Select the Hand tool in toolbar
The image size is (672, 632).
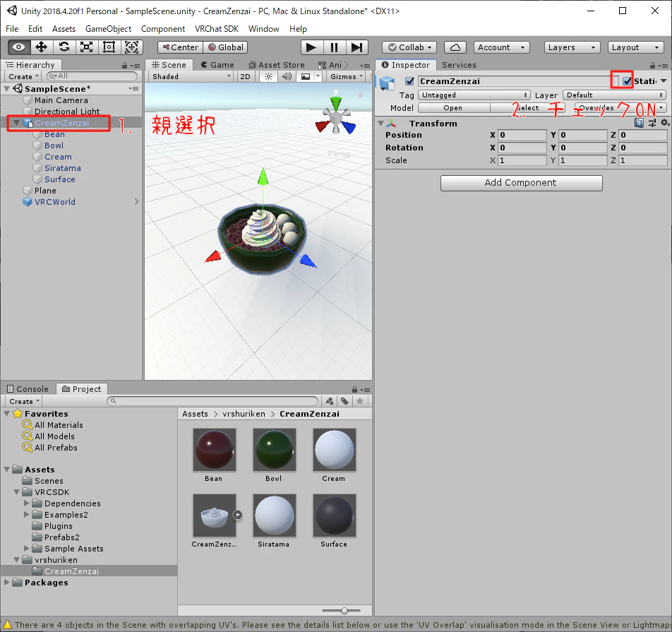(19, 47)
